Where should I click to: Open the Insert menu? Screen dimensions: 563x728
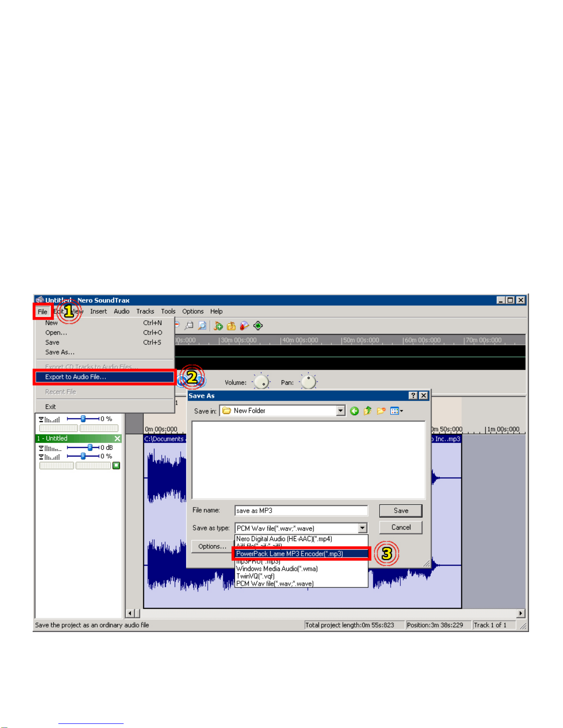[98, 311]
